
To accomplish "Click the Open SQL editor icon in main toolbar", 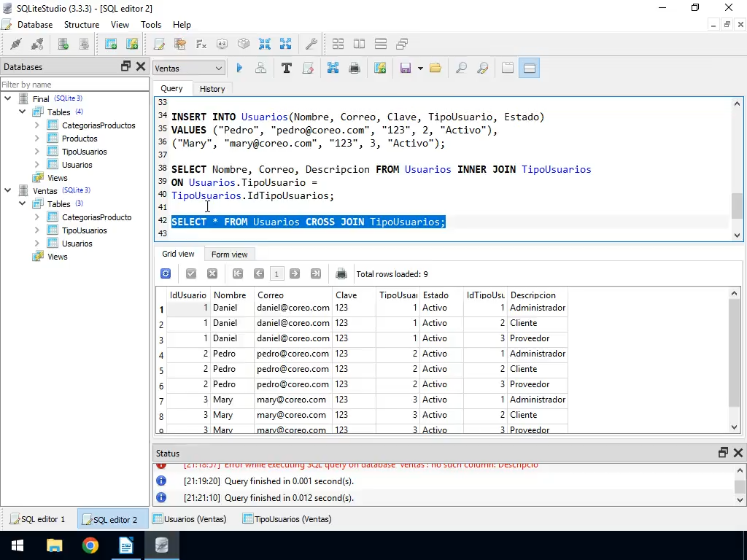I will click(x=158, y=44).
